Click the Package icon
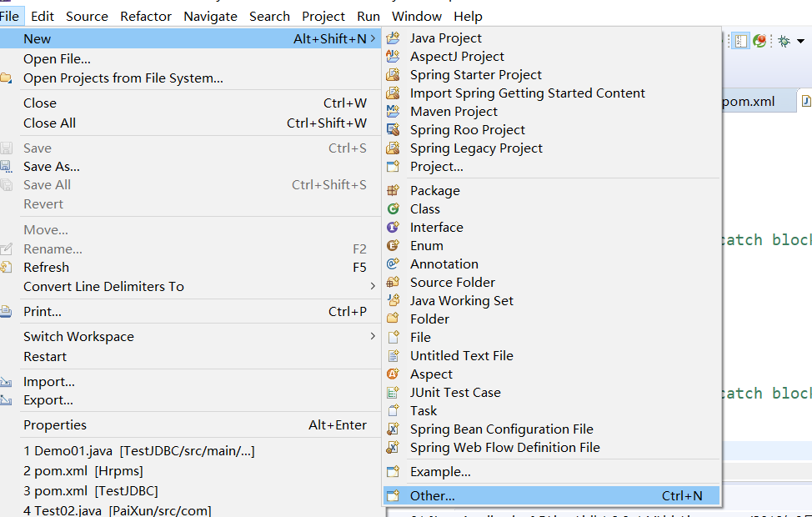Image resolution: width=812 pixels, height=517 pixels. 393,191
